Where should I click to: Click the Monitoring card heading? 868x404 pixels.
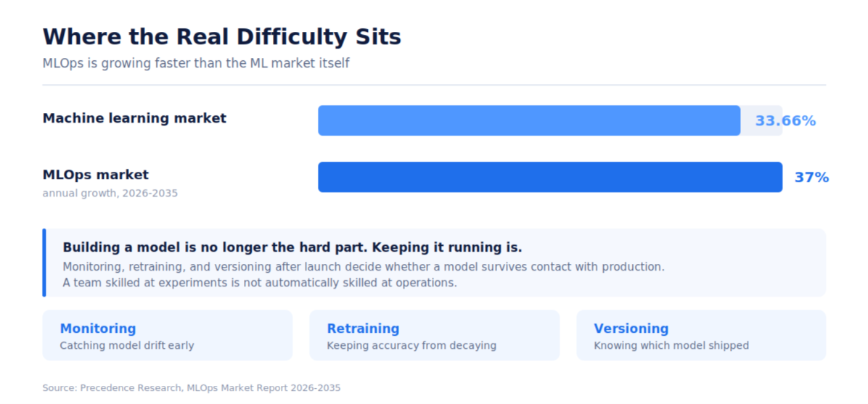(x=97, y=329)
